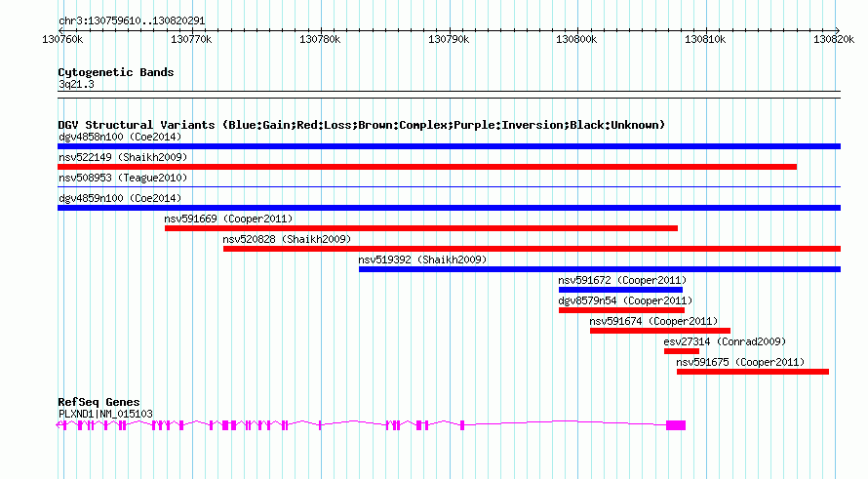Select the red nsv591675 loss bar
This screenshot has height=479, width=868.
click(753, 372)
